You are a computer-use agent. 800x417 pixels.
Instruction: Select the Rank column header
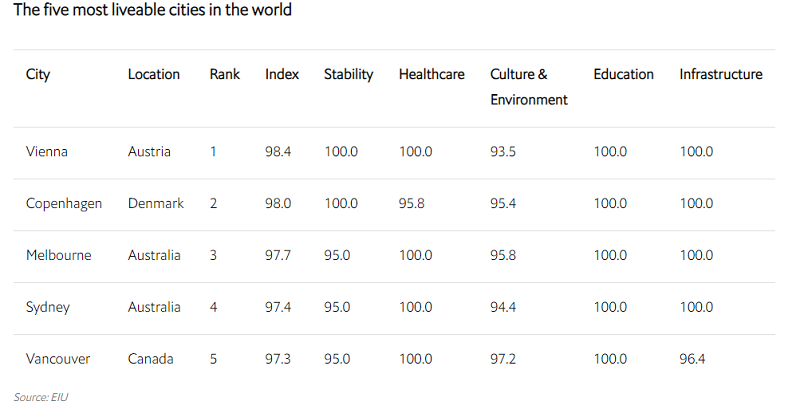225,74
